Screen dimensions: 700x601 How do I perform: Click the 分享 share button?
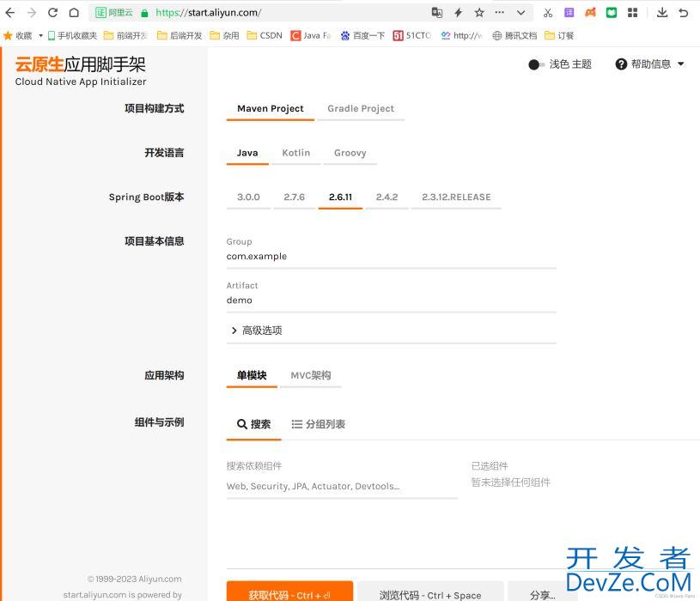click(542, 592)
